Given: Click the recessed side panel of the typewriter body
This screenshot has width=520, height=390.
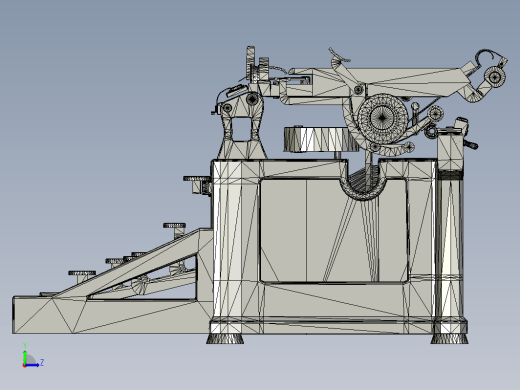Looking at the screenshot, I should pos(333,231).
